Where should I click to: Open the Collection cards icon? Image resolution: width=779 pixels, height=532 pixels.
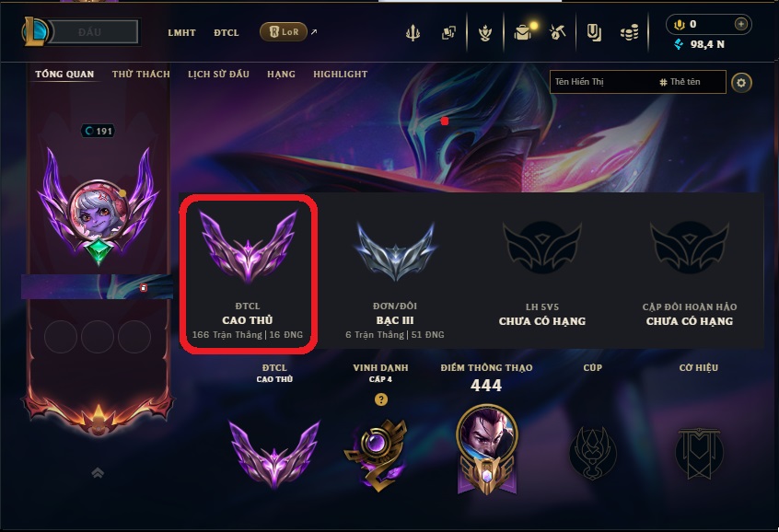tap(448, 33)
